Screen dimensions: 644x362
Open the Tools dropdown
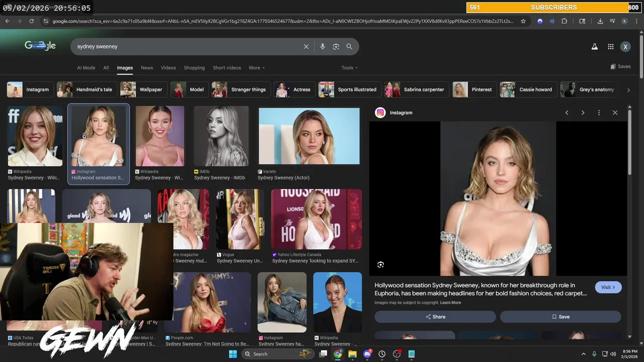350,68
